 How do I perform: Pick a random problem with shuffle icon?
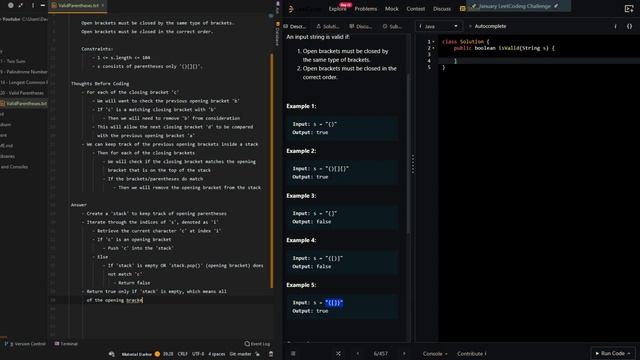coord(338,353)
